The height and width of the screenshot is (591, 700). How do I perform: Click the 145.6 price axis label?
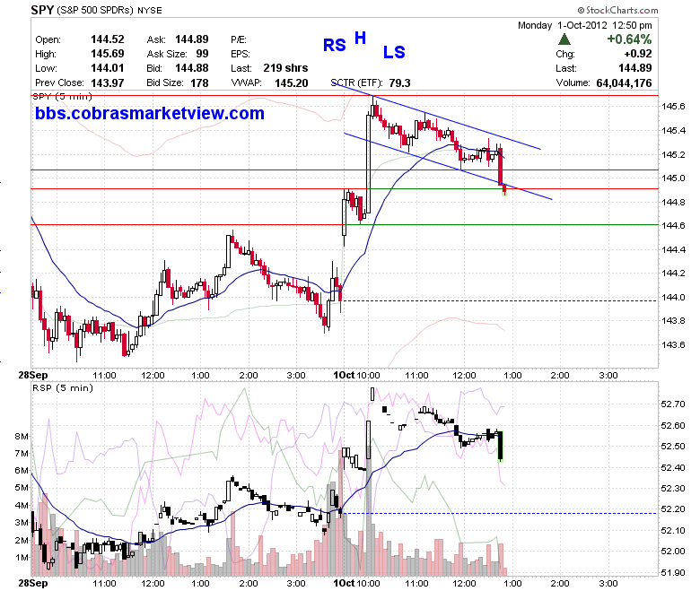pyautogui.click(x=673, y=106)
